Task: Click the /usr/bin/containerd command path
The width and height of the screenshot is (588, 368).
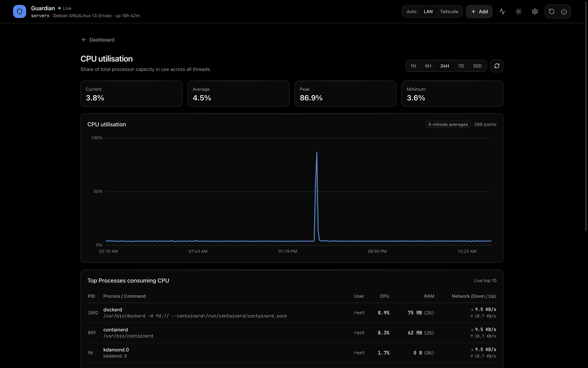Action: (x=128, y=336)
